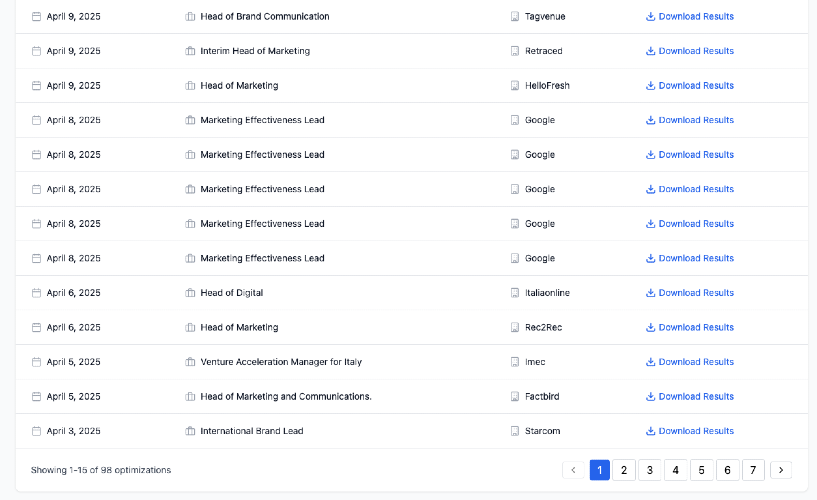Click the company name Italiaonline

click(x=547, y=293)
